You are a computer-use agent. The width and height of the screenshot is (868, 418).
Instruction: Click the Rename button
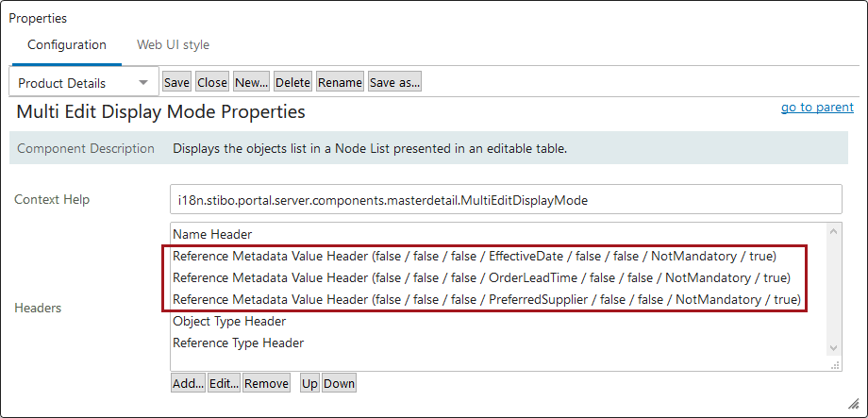pos(340,82)
